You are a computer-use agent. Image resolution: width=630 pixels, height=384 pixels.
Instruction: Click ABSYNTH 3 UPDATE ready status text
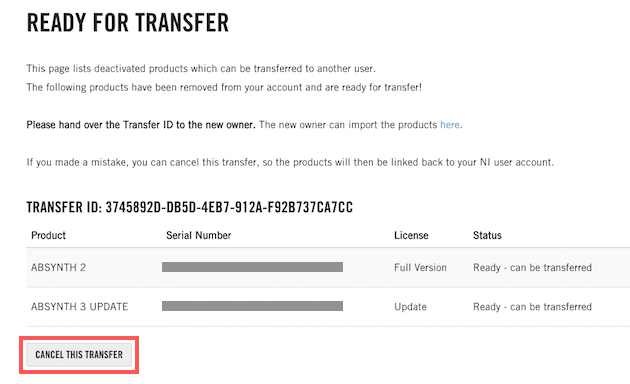(532, 307)
